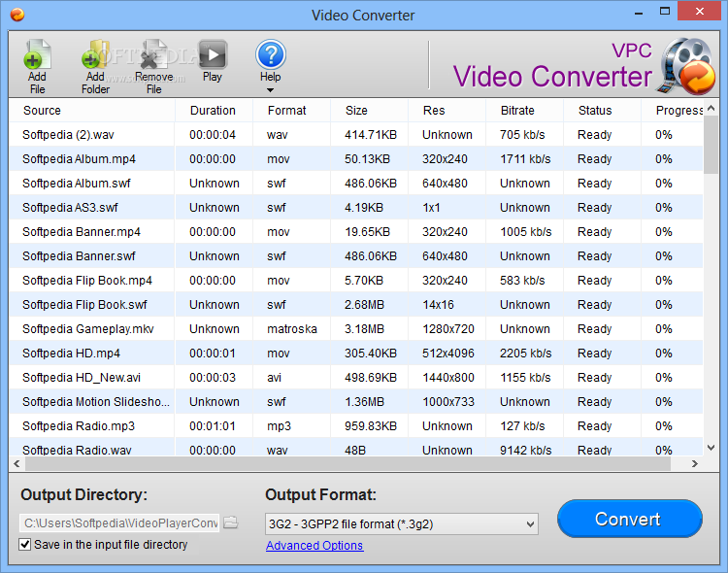Click the app icon in the title bar

coord(17,15)
